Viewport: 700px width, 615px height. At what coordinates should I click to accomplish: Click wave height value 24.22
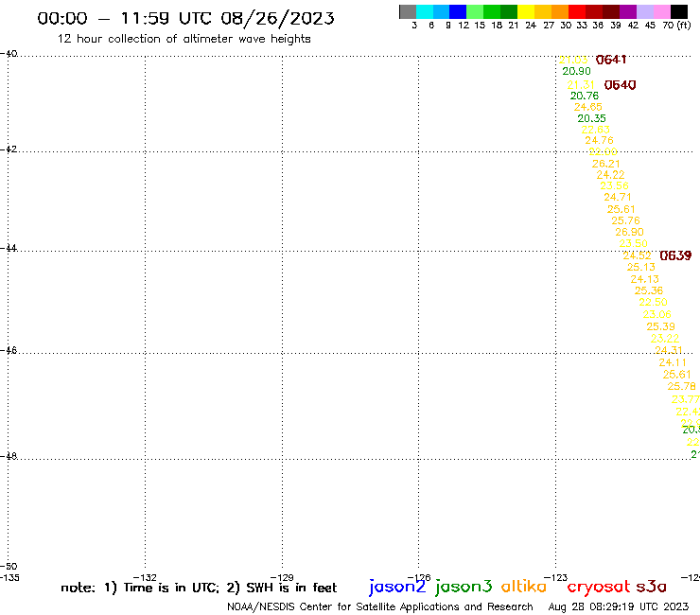tap(610, 175)
